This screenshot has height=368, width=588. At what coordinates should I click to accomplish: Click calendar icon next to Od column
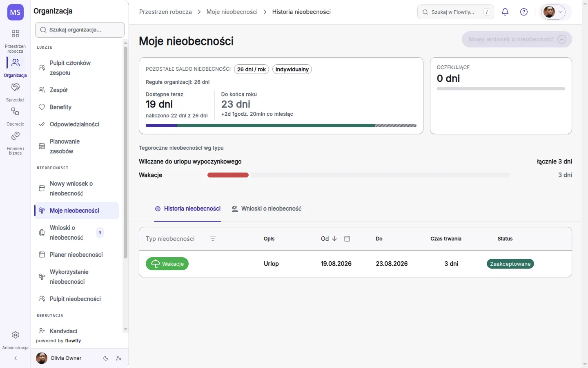(x=347, y=239)
